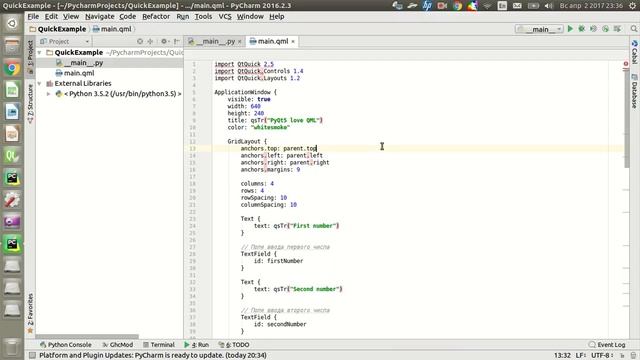Open the Cabal side tool tab

tap(634, 52)
